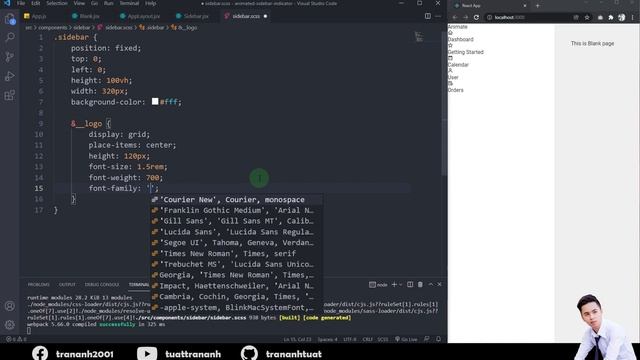Viewport: 640px width, 360px height.
Task: Click the split editor icon
Action: point(428,16)
